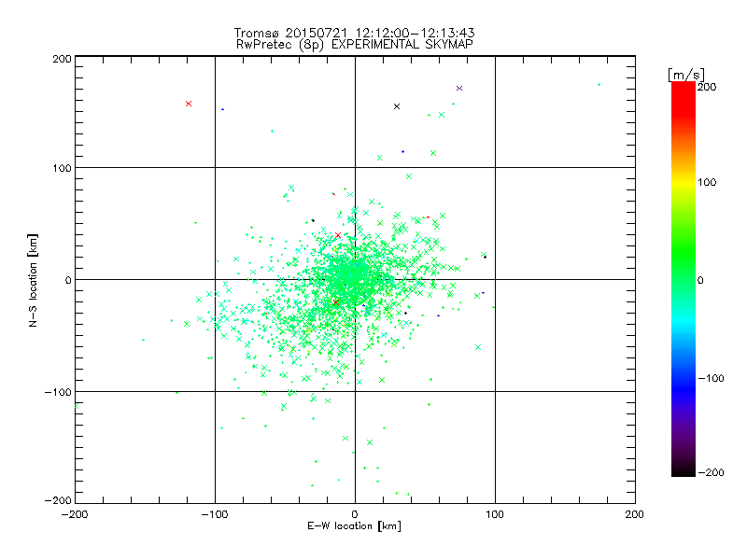Click the '-100' label on the colorbar
This screenshot has height=560, width=747.
pos(711,378)
